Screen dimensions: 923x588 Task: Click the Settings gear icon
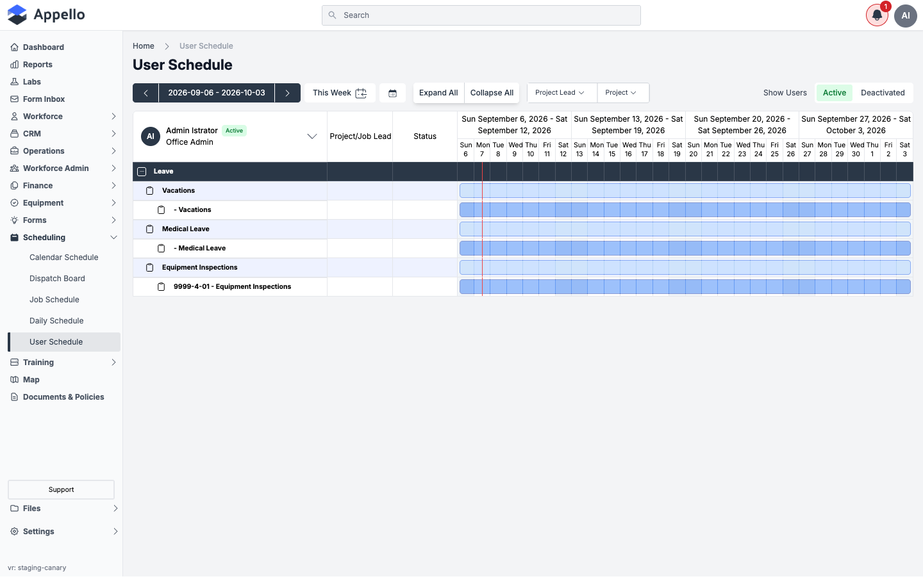pyautogui.click(x=14, y=532)
